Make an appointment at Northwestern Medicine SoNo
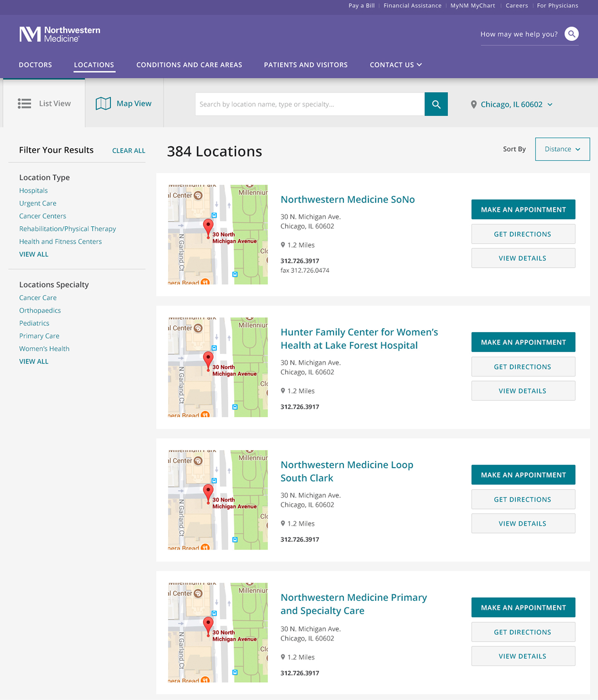Viewport: 598px width, 700px height. [523, 210]
